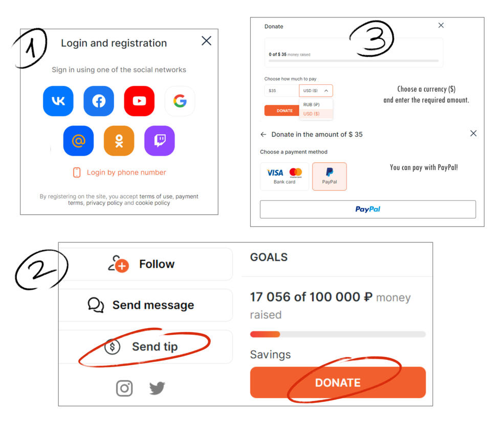Click the large orange DONATE button
Image resolution: width=504 pixels, height=431 pixels.
point(338,382)
